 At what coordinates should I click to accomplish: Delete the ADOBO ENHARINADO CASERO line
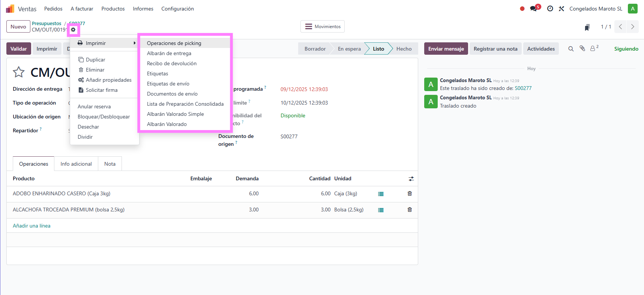click(410, 193)
